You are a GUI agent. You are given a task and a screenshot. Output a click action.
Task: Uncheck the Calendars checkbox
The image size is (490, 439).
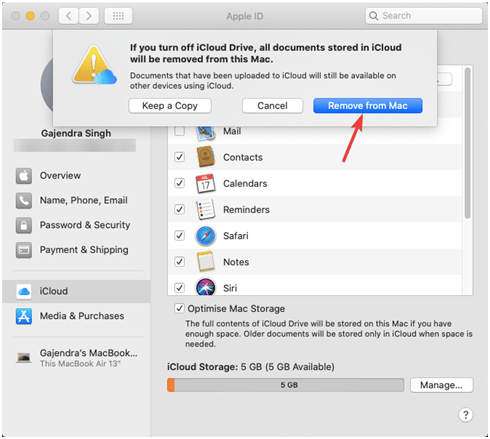click(x=179, y=183)
